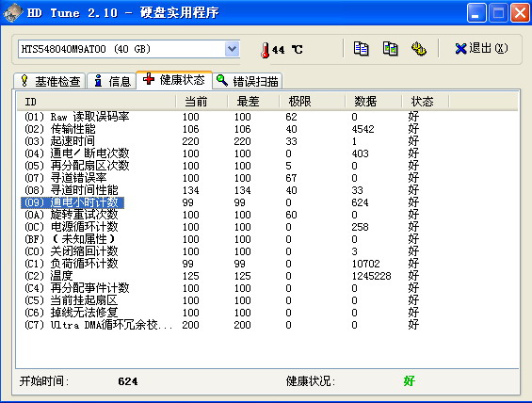
Task: Minimize the HD Tune window
Action: pos(476,13)
